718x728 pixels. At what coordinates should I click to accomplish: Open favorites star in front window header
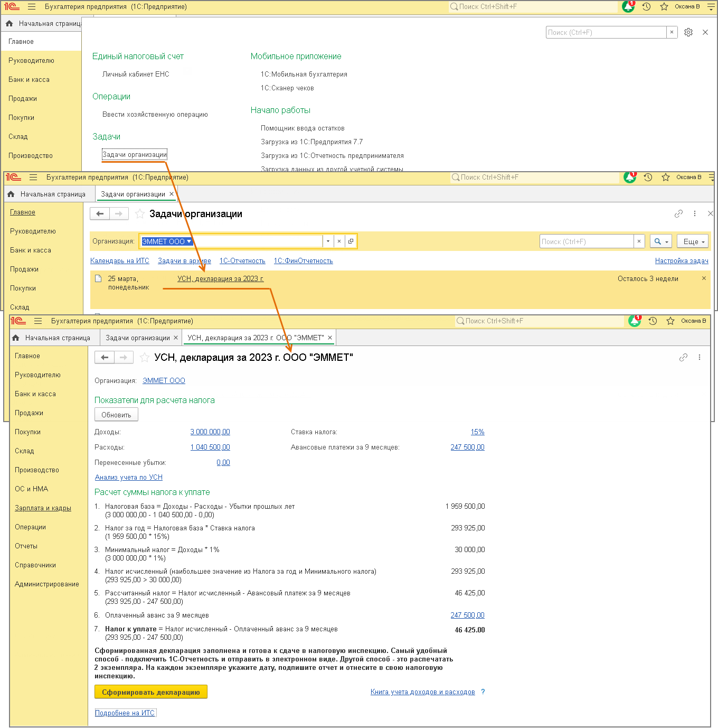(670, 321)
